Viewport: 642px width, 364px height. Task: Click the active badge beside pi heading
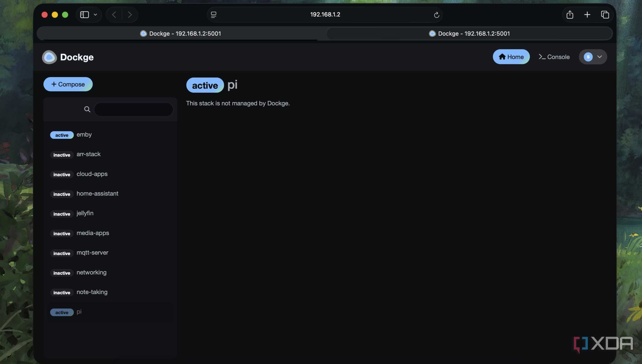(x=205, y=85)
